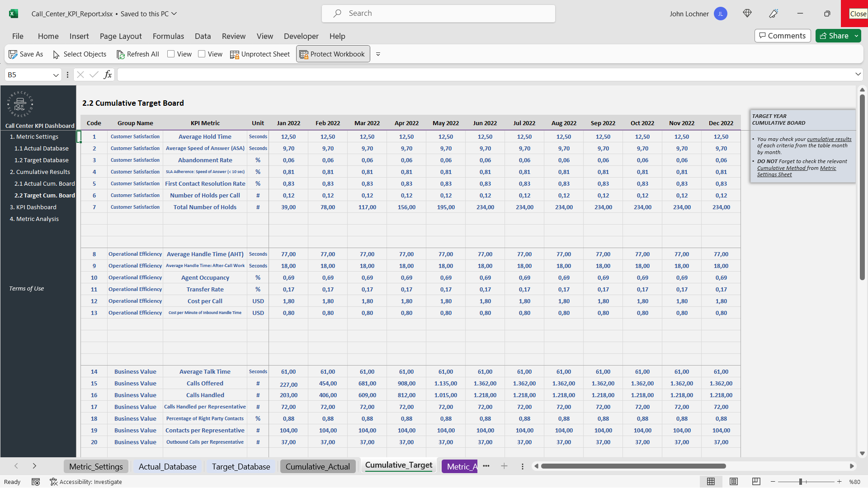Toggle the first View checkbox
The image size is (868, 488).
pos(171,54)
